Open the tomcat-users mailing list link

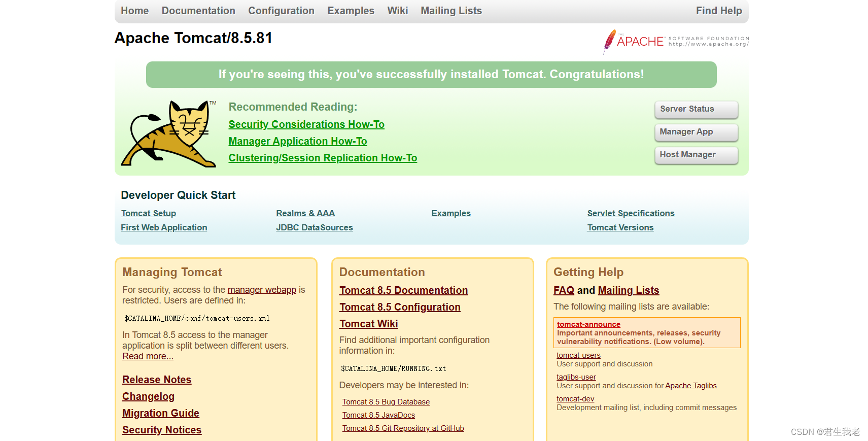tap(578, 355)
